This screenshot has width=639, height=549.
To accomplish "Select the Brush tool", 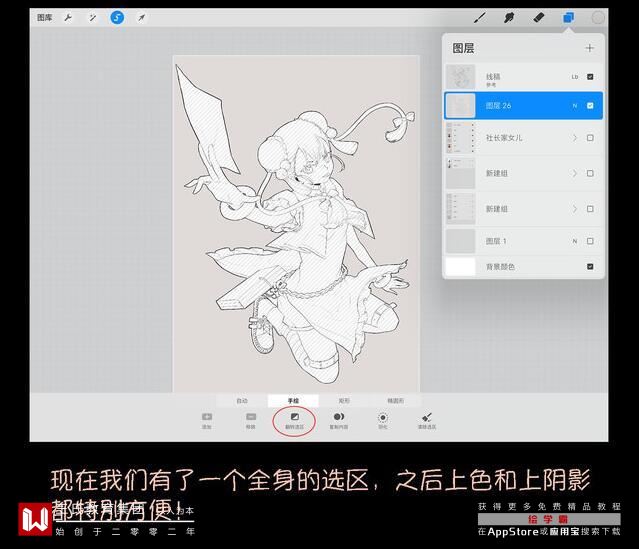I will tap(480, 18).
